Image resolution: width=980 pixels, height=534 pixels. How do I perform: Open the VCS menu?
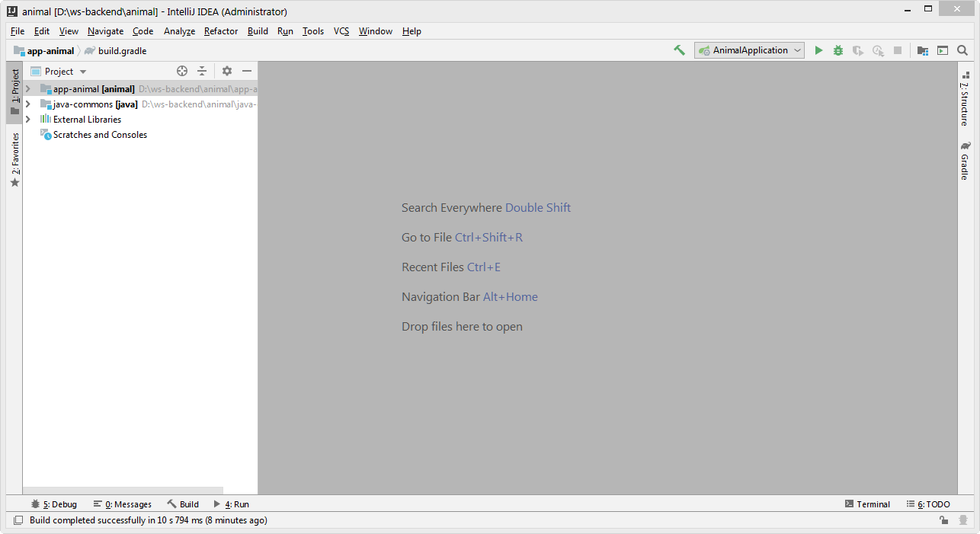coord(341,31)
